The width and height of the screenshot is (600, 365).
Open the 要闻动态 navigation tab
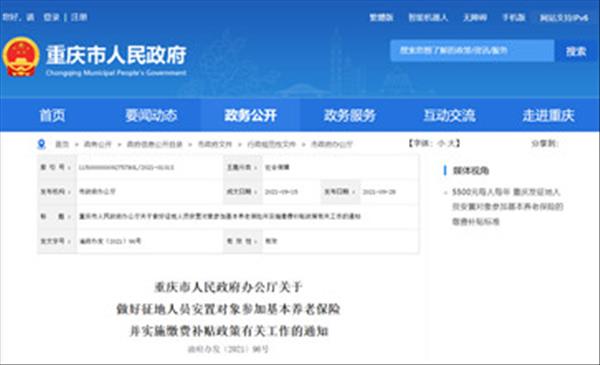click(x=151, y=115)
